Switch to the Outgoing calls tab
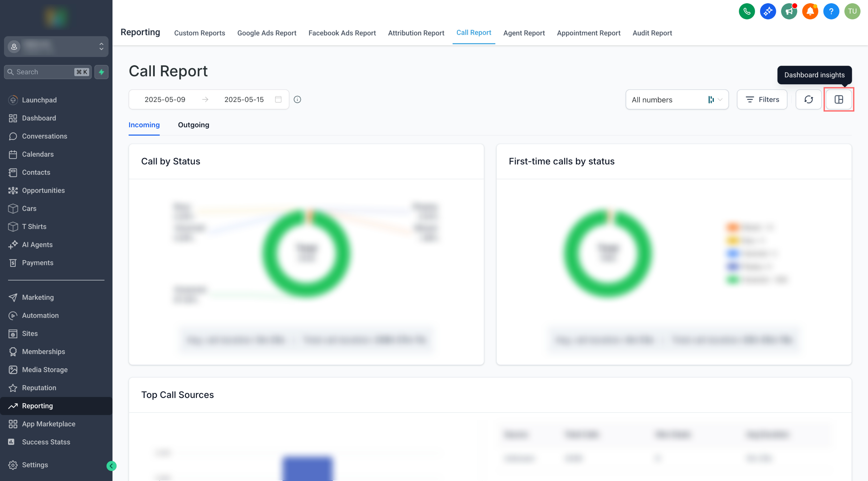This screenshot has width=868, height=481. pyautogui.click(x=194, y=125)
